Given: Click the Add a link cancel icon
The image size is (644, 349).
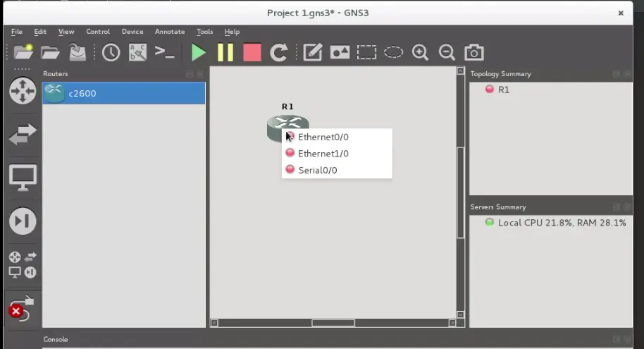Looking at the screenshot, I should (x=21, y=309).
